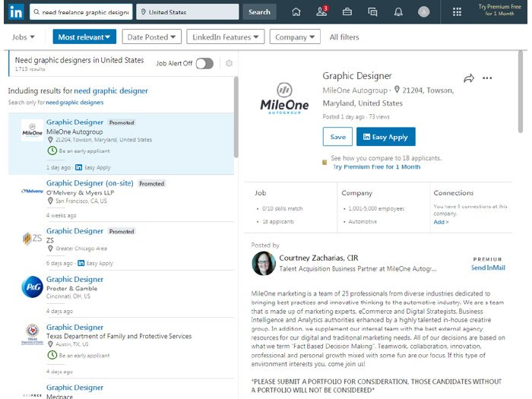Viewport: 532px width, 399px height.
Task: Open All filters
Action: coord(344,37)
